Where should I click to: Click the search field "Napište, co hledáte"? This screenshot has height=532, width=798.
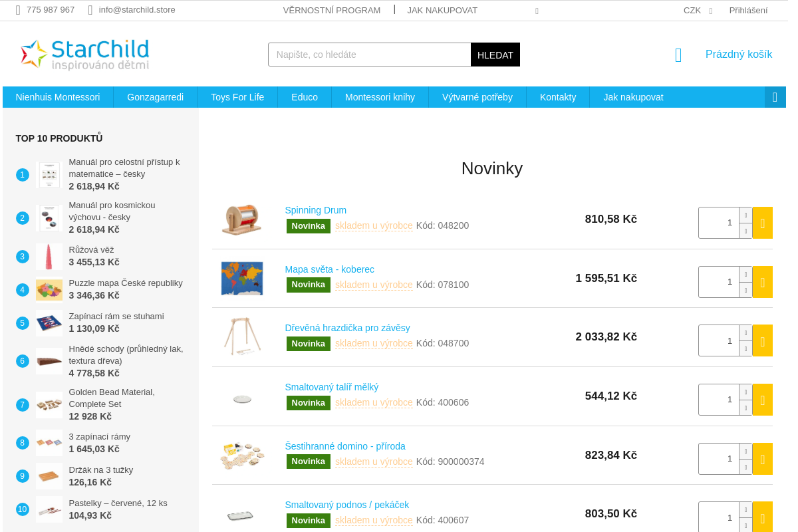point(370,55)
